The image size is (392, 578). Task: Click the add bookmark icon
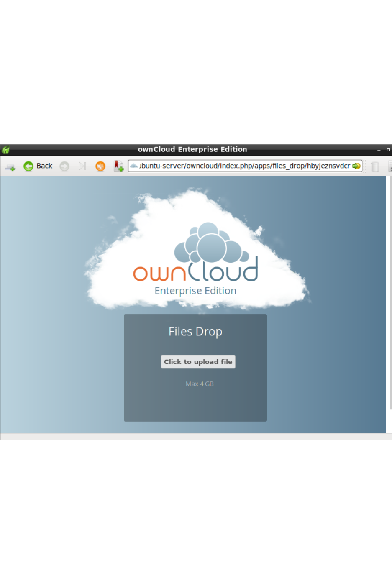[x=119, y=166]
